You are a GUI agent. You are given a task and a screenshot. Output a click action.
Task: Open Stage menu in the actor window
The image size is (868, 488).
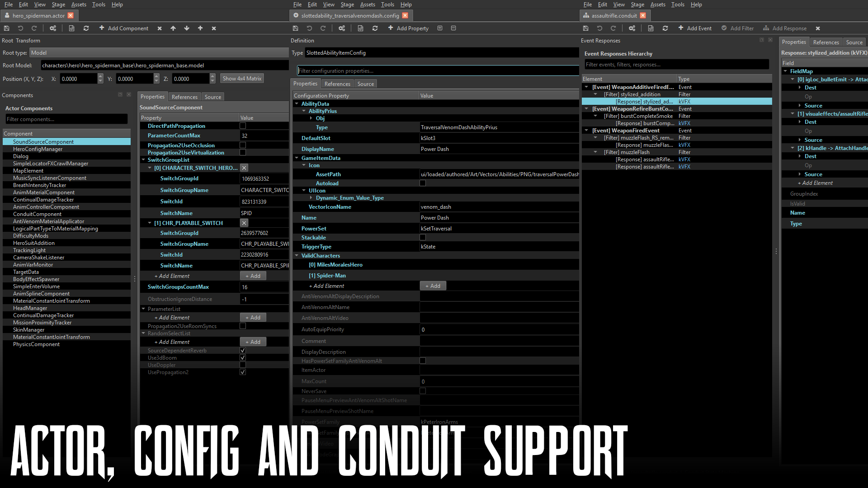click(x=58, y=5)
